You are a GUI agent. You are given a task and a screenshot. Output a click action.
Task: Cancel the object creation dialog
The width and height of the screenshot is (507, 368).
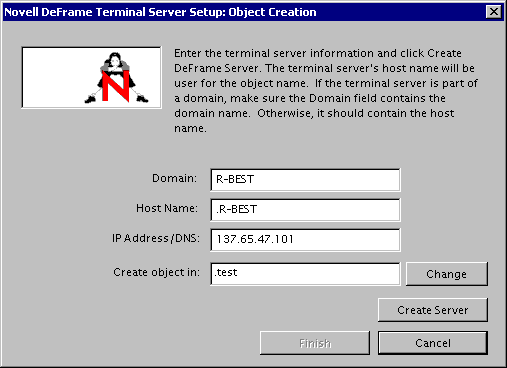point(433,343)
